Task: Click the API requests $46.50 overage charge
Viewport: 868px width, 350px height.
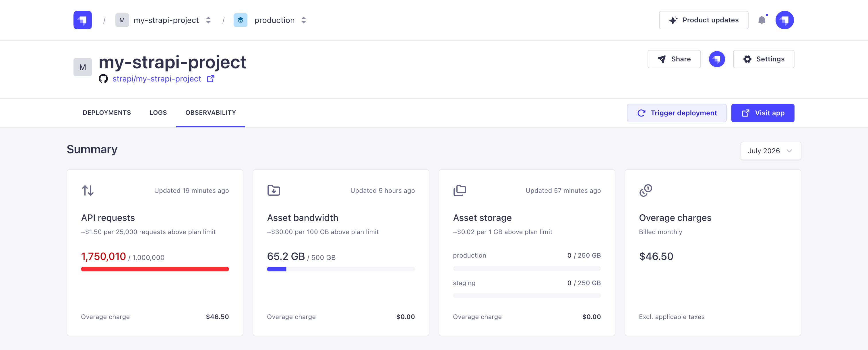Action: pos(217,317)
